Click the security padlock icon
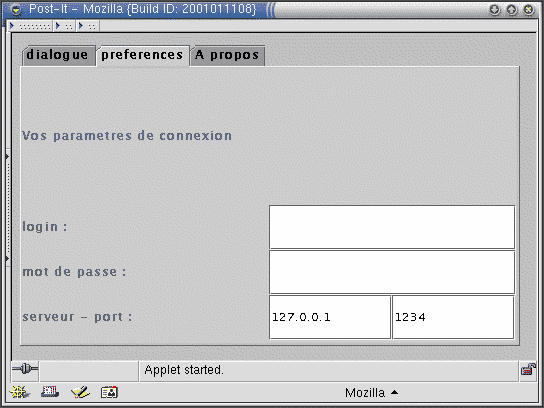This screenshot has width=544, height=408. coord(528,370)
